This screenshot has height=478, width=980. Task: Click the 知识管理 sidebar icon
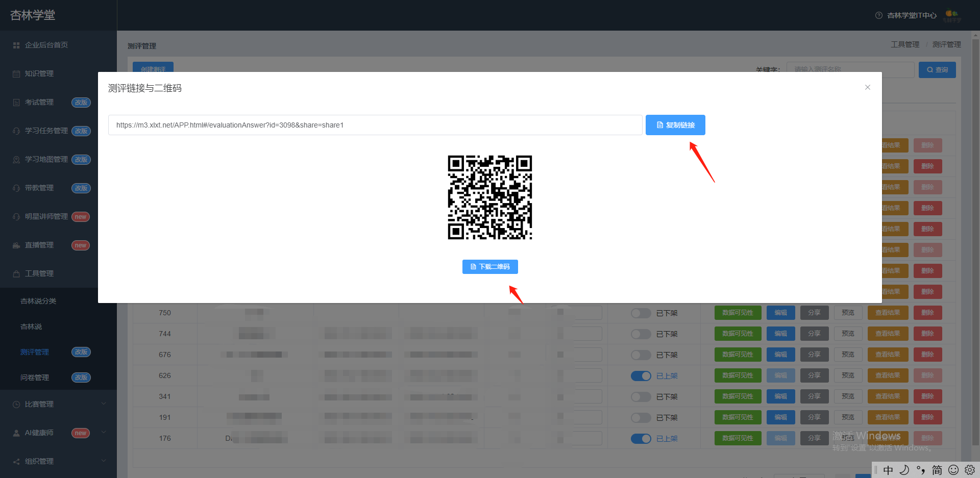(16, 74)
